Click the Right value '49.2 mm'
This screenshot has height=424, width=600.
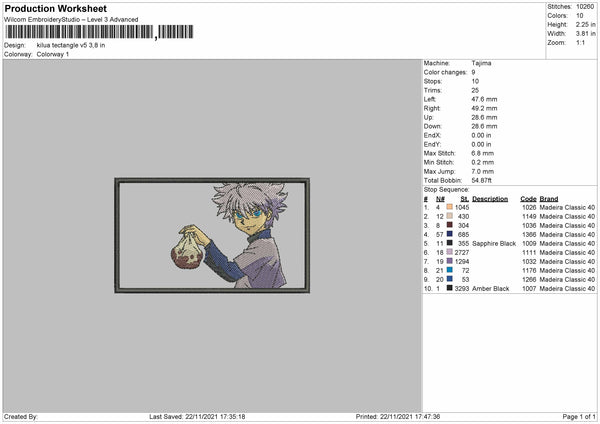click(x=484, y=108)
